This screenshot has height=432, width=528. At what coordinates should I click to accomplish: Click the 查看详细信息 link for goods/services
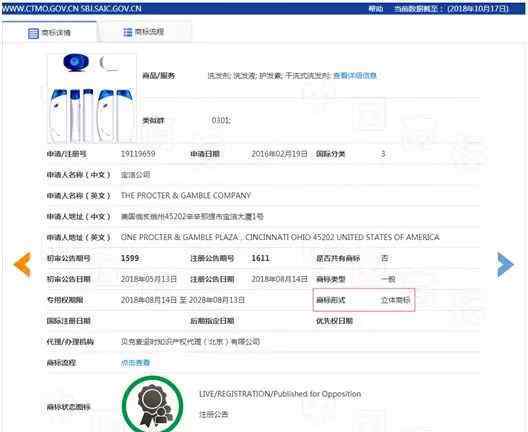click(355, 76)
